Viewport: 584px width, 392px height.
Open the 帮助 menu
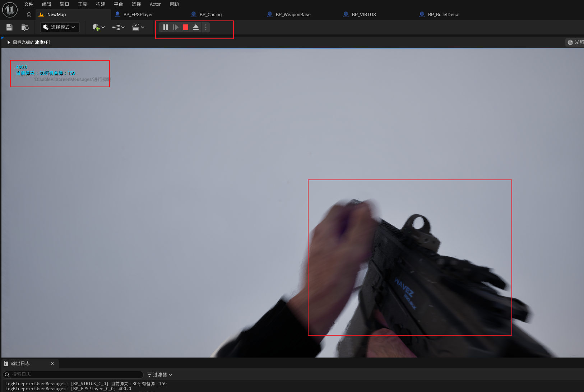(x=174, y=4)
